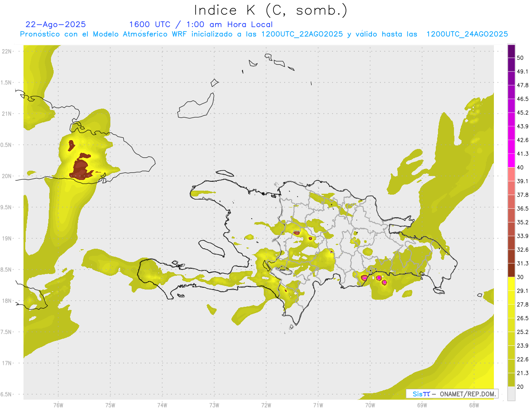Click the colorbar value "37.8"
This screenshot has height=411, width=532.
coord(523,195)
